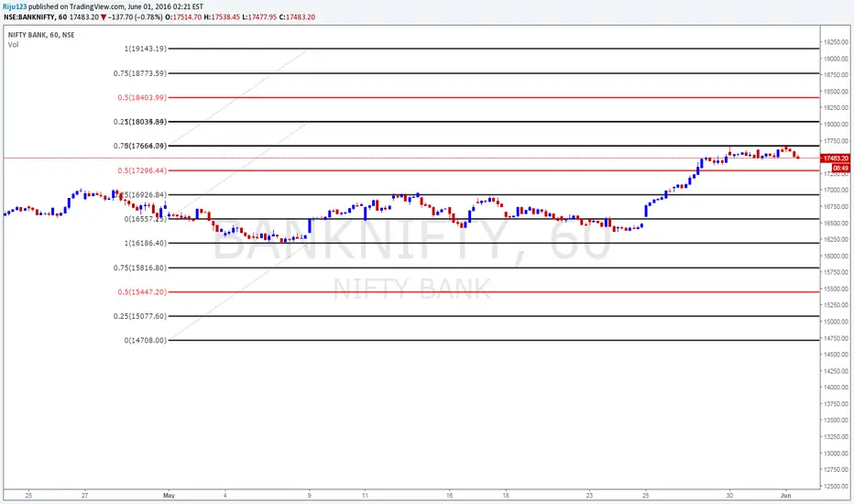Click the 18000.00 price axis label

[836, 125]
